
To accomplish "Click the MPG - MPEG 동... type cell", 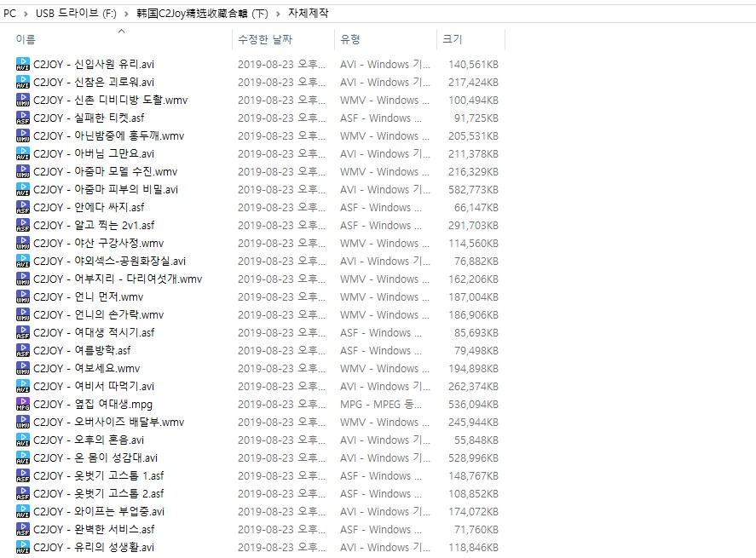I will pos(381,405).
